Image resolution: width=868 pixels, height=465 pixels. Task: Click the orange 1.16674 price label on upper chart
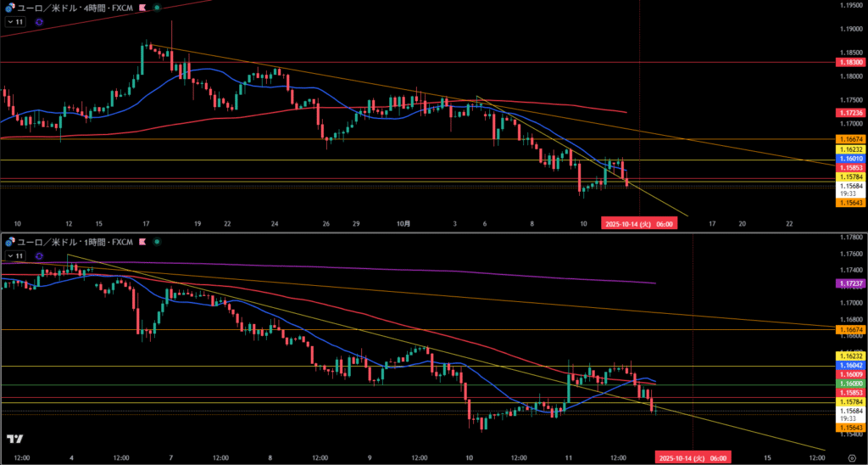click(850, 138)
